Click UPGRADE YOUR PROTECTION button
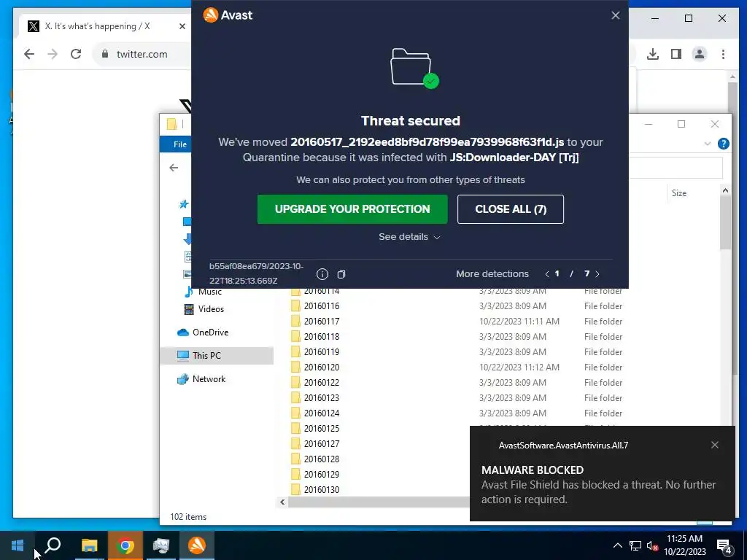This screenshot has width=747, height=560. click(352, 209)
